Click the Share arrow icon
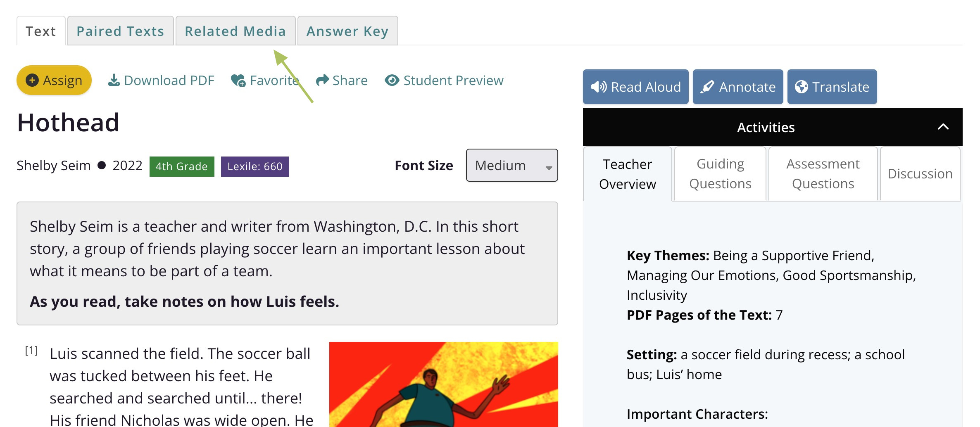The width and height of the screenshot is (980, 427). tap(322, 80)
